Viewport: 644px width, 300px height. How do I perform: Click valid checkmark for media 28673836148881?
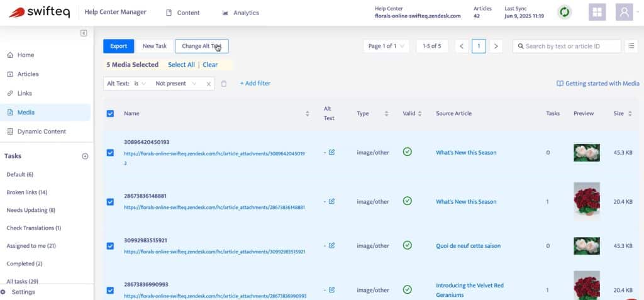(x=407, y=201)
